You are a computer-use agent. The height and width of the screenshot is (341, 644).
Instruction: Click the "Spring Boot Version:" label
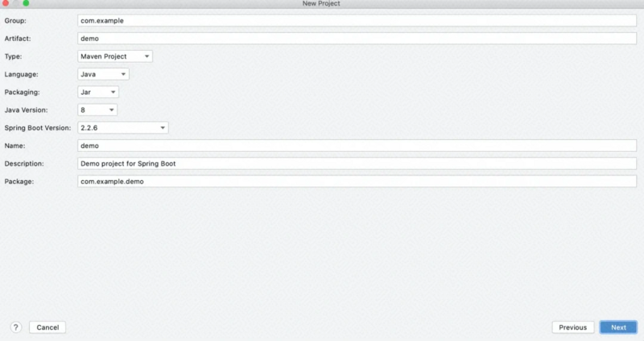pyautogui.click(x=38, y=128)
